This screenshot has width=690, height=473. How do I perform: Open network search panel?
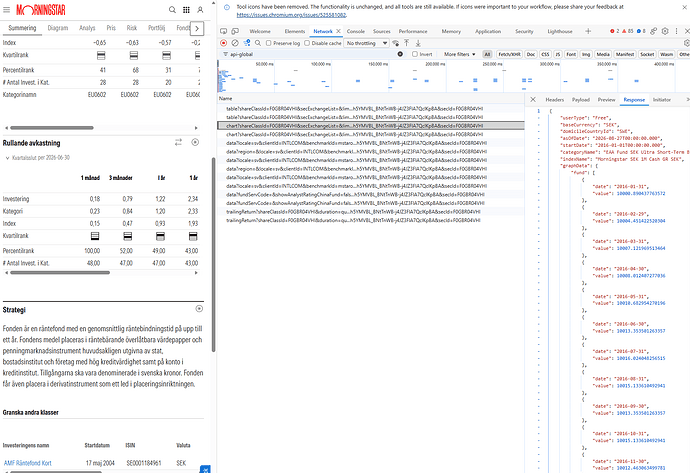click(x=258, y=43)
